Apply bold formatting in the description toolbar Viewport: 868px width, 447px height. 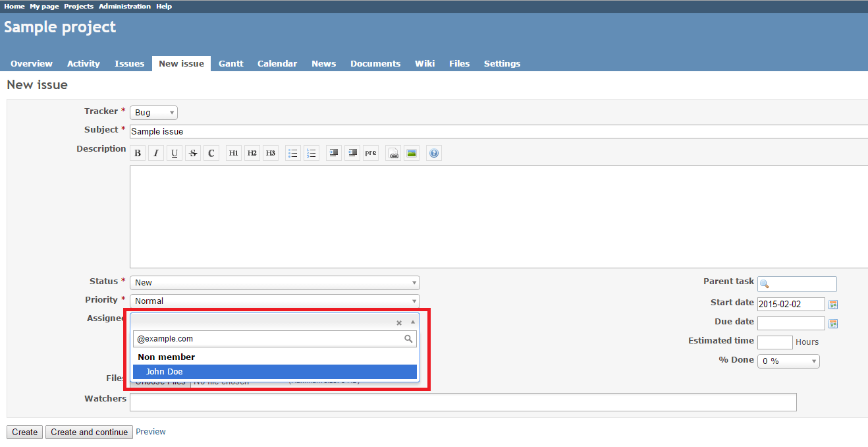[x=137, y=152]
